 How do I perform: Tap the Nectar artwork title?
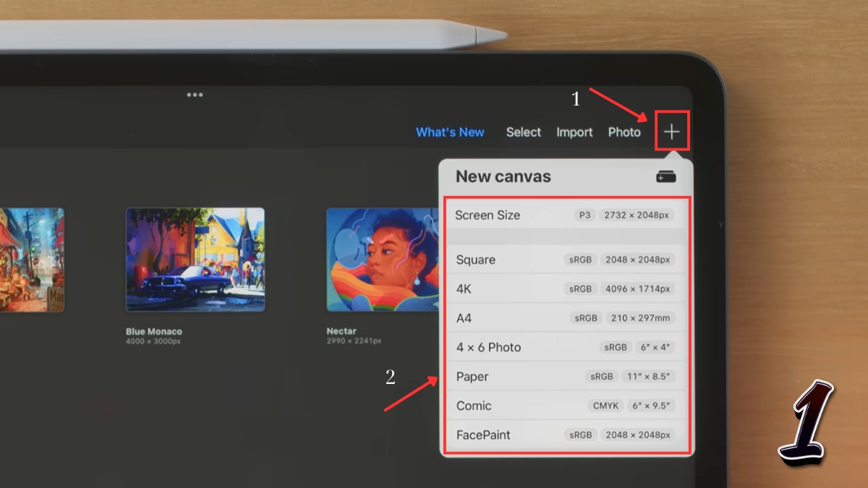point(341,332)
